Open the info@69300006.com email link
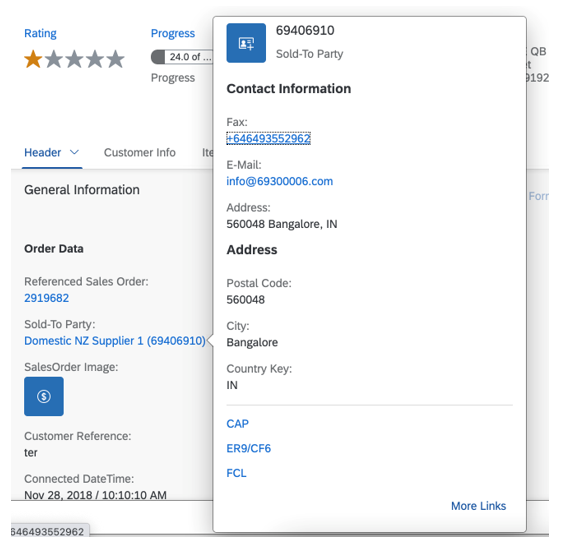 pos(279,181)
